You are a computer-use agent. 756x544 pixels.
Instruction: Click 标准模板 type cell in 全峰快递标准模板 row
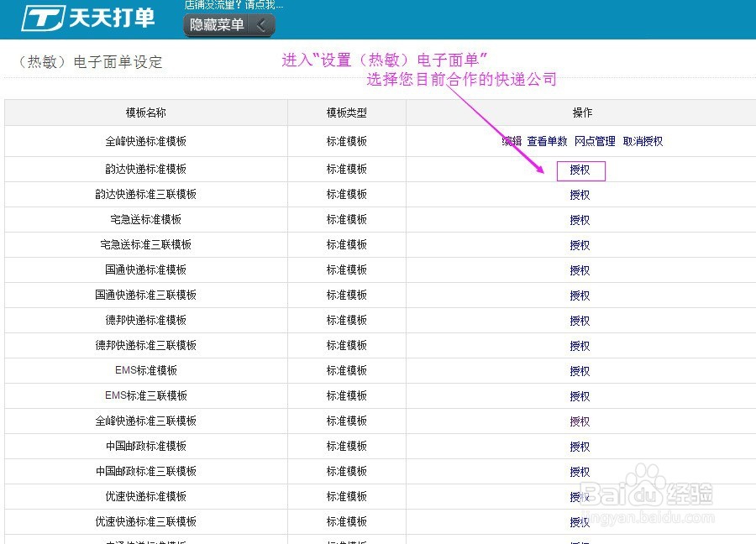(x=347, y=141)
